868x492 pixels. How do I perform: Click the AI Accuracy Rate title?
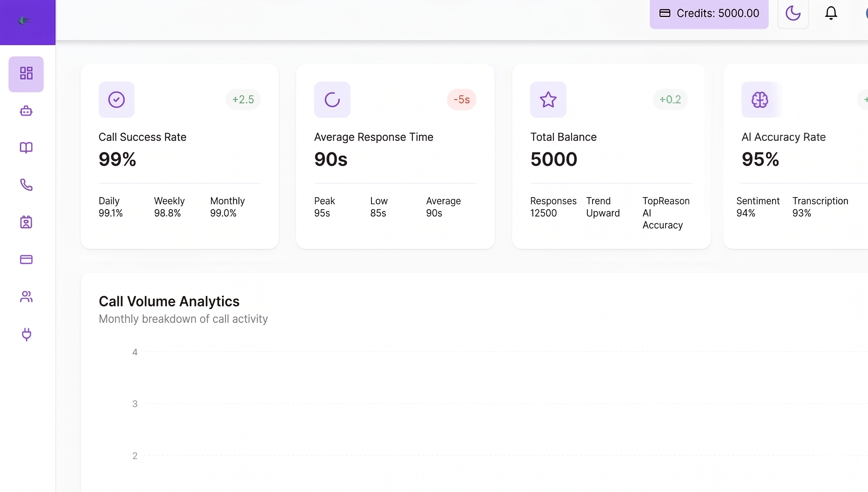784,137
